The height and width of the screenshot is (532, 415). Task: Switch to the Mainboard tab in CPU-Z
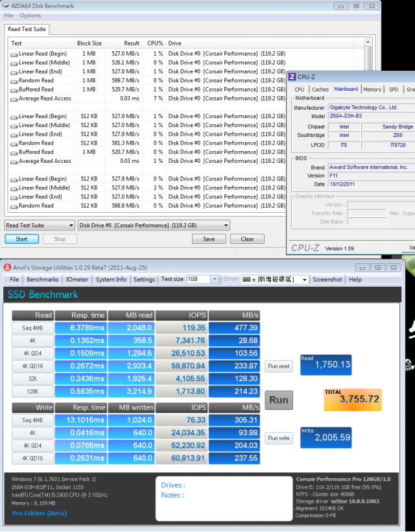tap(346, 89)
